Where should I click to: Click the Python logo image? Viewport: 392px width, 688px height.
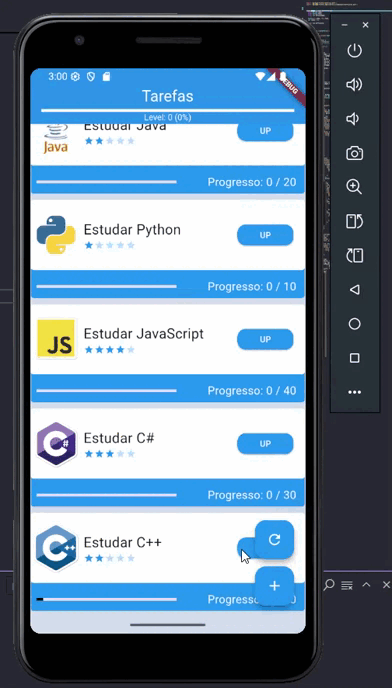56,234
